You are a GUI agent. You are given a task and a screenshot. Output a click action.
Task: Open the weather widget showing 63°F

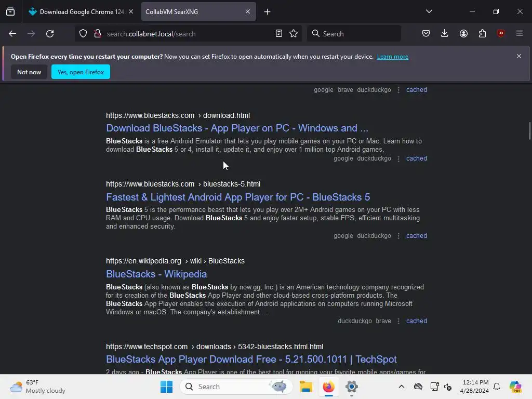click(x=37, y=387)
